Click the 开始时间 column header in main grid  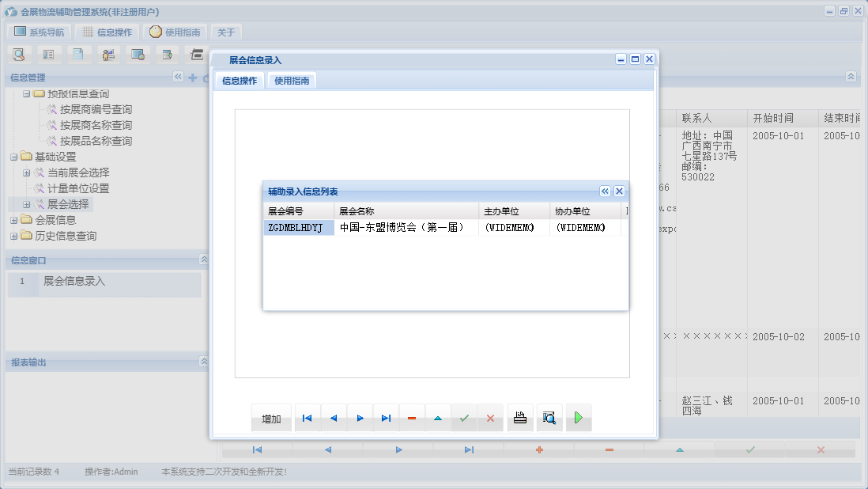coord(782,118)
